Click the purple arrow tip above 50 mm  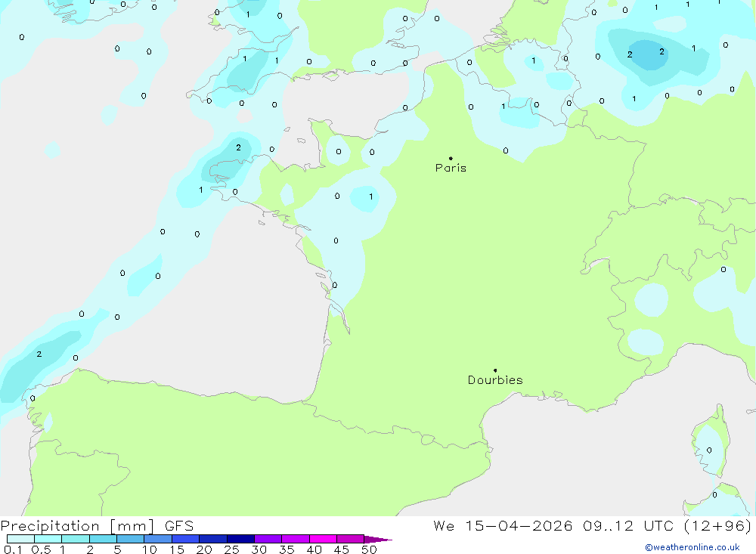(x=378, y=540)
